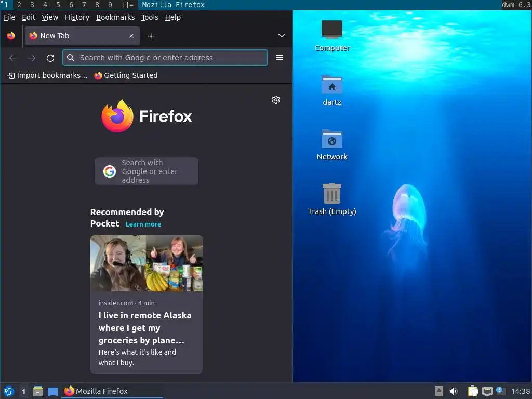The height and width of the screenshot is (399, 532).
Task: Open the Tools menu
Action: pos(150,17)
